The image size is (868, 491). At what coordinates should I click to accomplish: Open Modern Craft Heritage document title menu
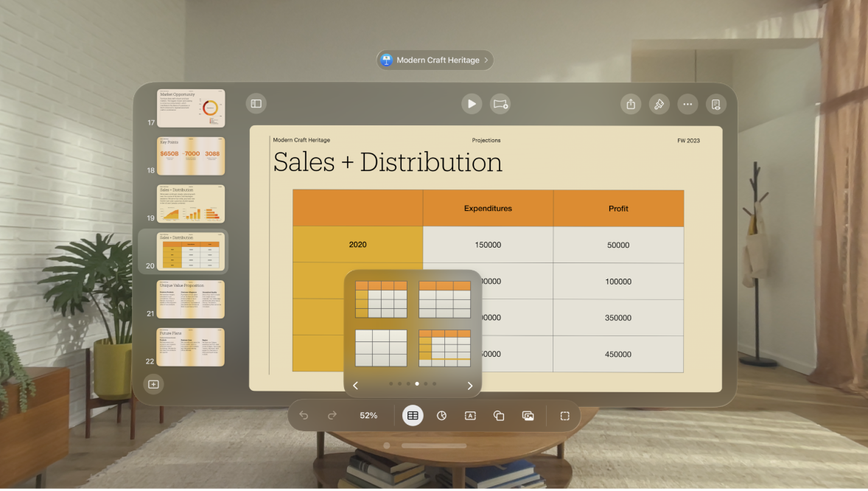435,60
